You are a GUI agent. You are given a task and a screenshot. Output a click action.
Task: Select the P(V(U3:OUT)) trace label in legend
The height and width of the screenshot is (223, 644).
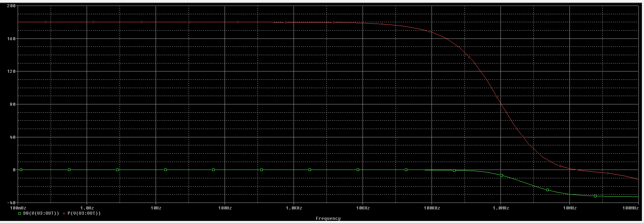tap(84, 213)
